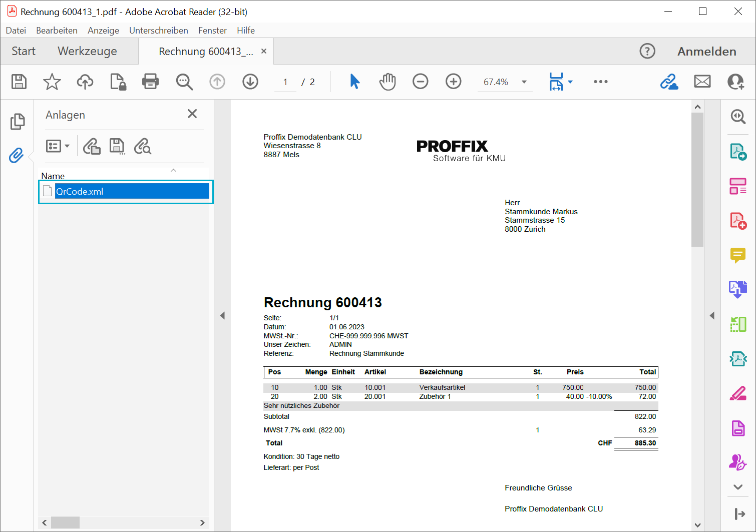Collapse the left navigation pane arrow
Image resolution: width=756 pixels, height=532 pixels.
(x=222, y=316)
